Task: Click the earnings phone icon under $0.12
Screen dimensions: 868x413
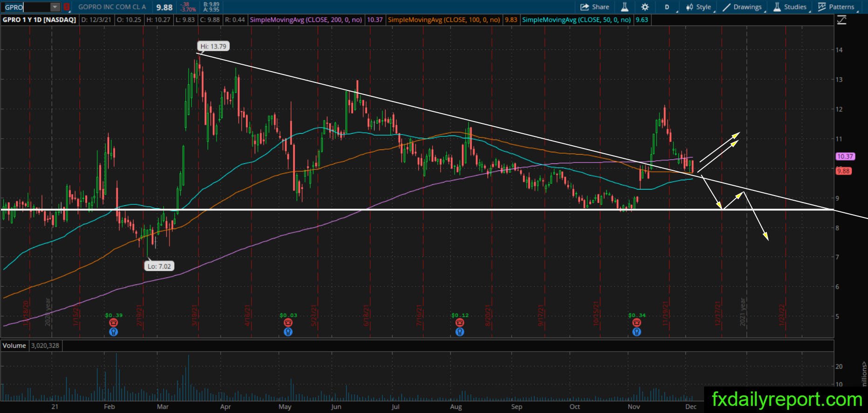Action: pos(460,323)
